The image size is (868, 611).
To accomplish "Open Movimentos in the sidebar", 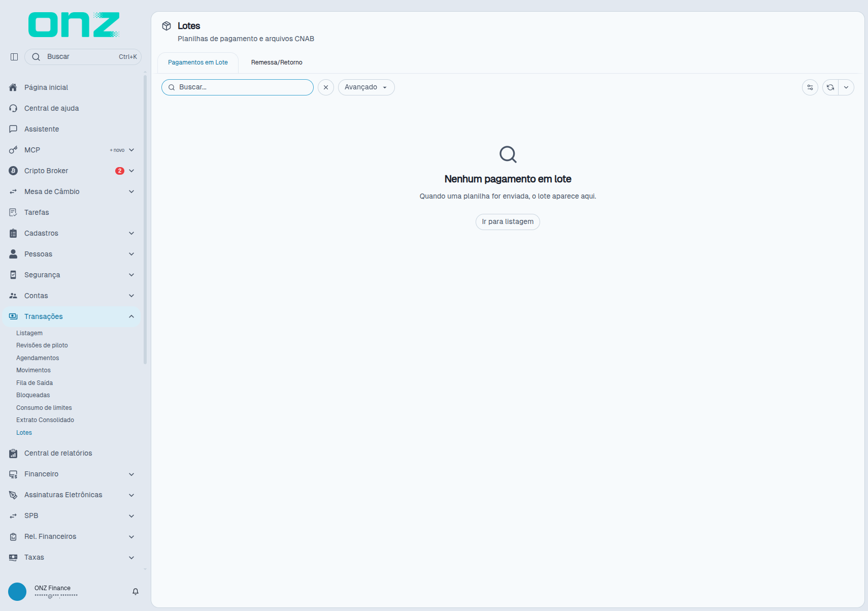I will coord(34,370).
